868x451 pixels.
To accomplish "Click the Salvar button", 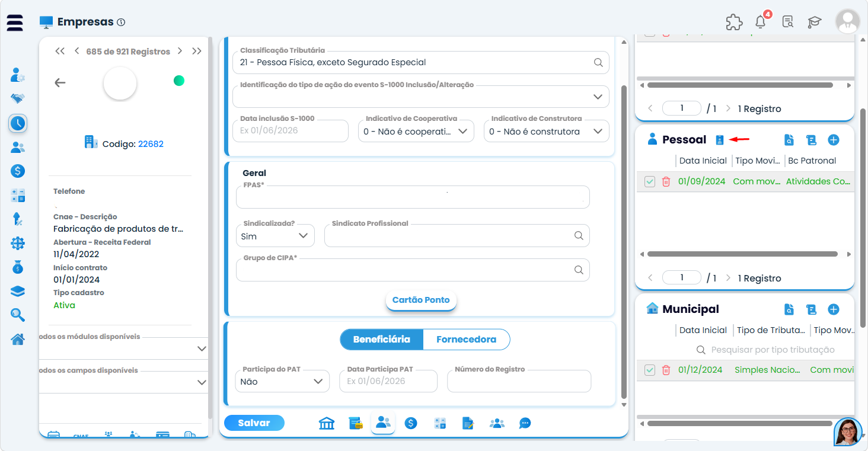I will (254, 423).
